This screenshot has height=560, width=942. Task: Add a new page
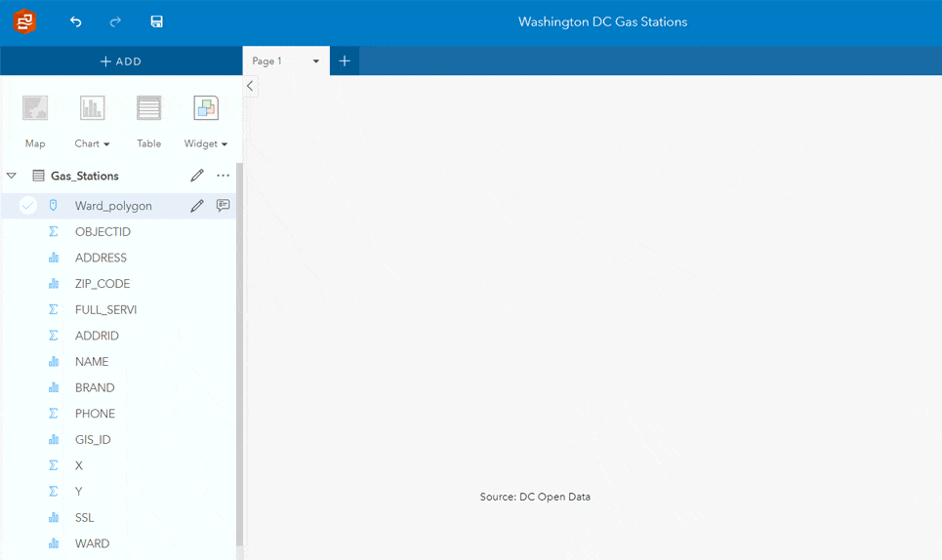(x=345, y=60)
